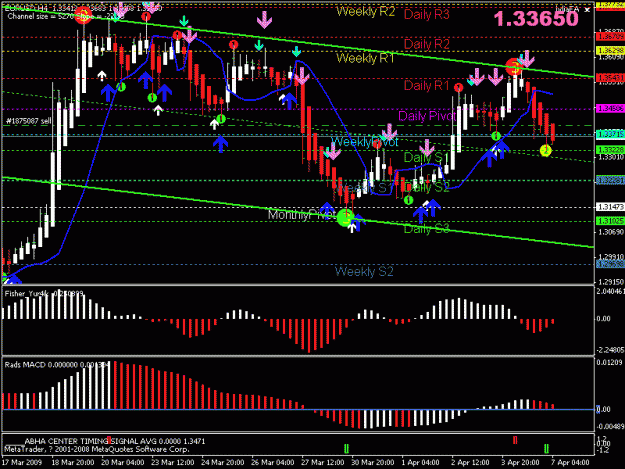Click the 7 Apr 04:00 time label
The image size is (625, 469).
click(x=570, y=463)
